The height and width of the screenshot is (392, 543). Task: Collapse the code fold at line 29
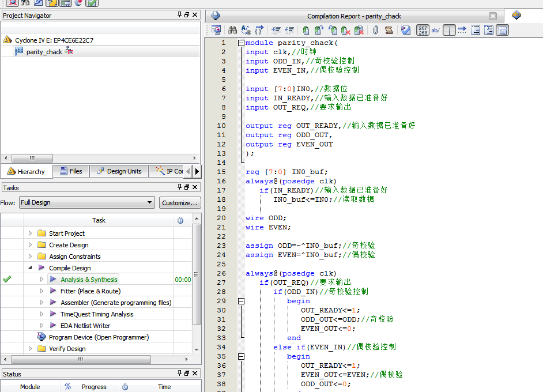tap(241, 300)
